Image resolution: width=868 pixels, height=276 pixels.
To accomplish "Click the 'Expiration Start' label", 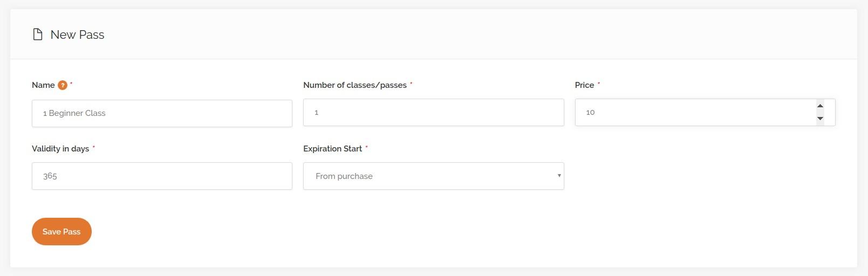I will coord(332,149).
